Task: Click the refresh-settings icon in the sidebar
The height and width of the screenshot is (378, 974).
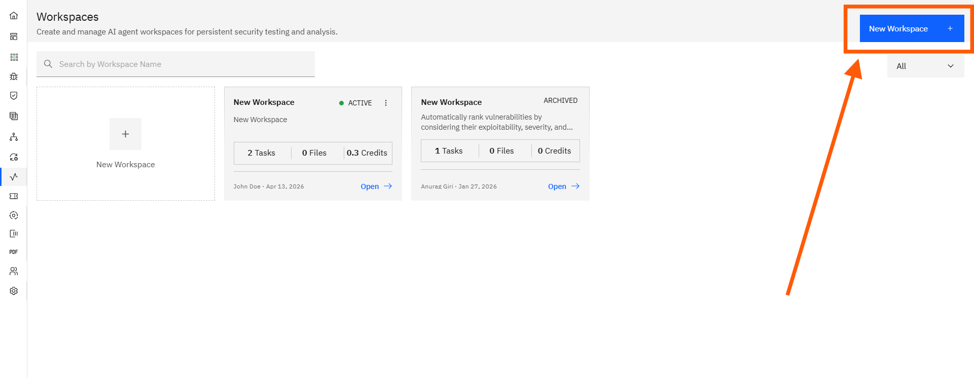Action: (x=14, y=156)
